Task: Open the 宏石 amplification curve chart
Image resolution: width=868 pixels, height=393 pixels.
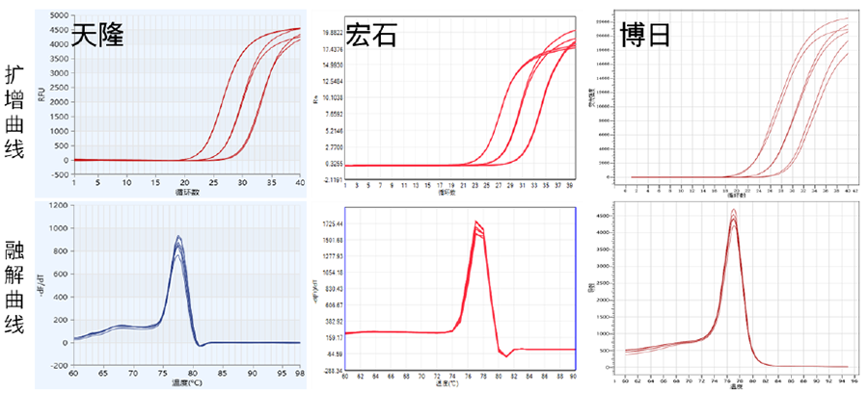Action: (x=447, y=103)
